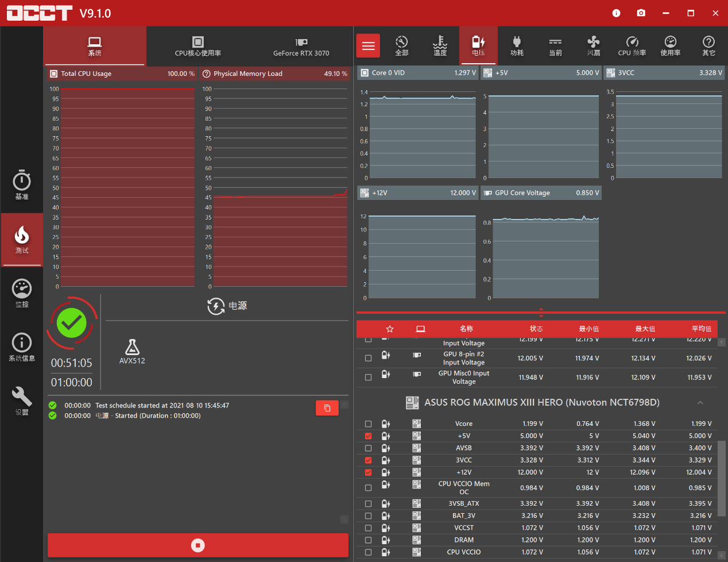Collapse the ASUS ROG MAXIMUS XIII HERO group
Viewport: 728px width, 562px height.
tap(700, 403)
